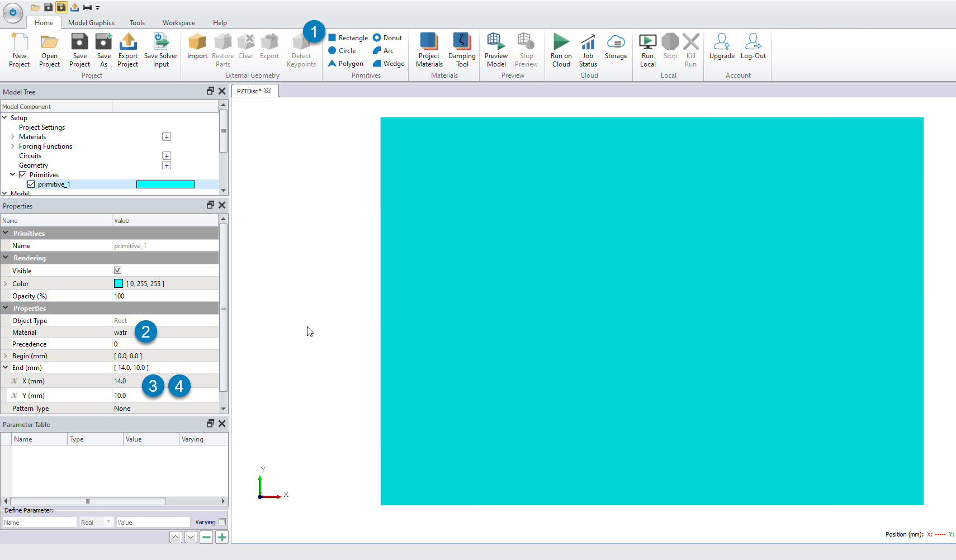956x560 pixels.
Task: Click the Upgrade account icon
Action: coord(722,46)
